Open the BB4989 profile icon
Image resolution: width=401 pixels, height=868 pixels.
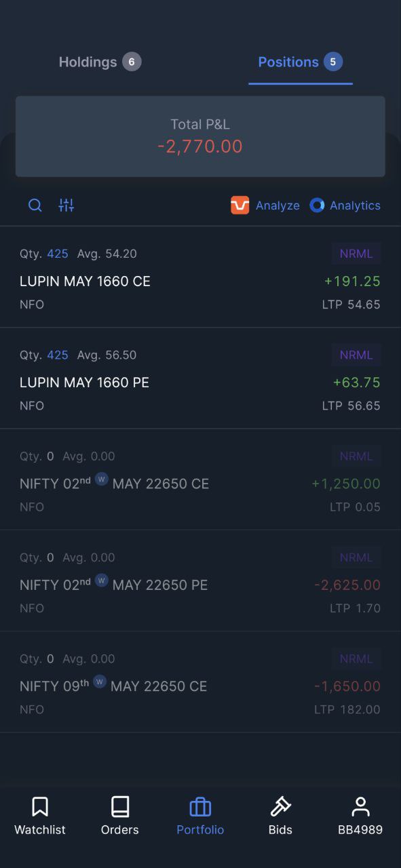click(360, 806)
